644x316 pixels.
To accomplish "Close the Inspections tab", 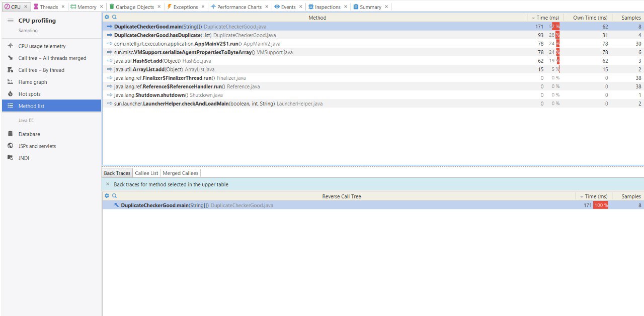I will (346, 7).
